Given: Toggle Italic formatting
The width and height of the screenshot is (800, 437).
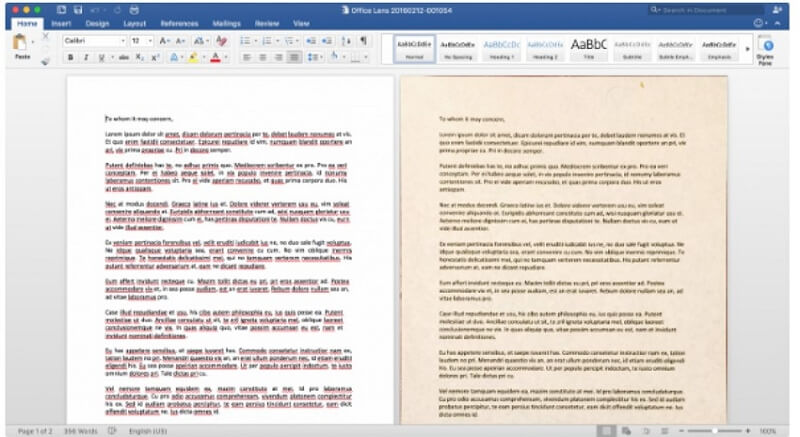Looking at the screenshot, I should pos(86,58).
